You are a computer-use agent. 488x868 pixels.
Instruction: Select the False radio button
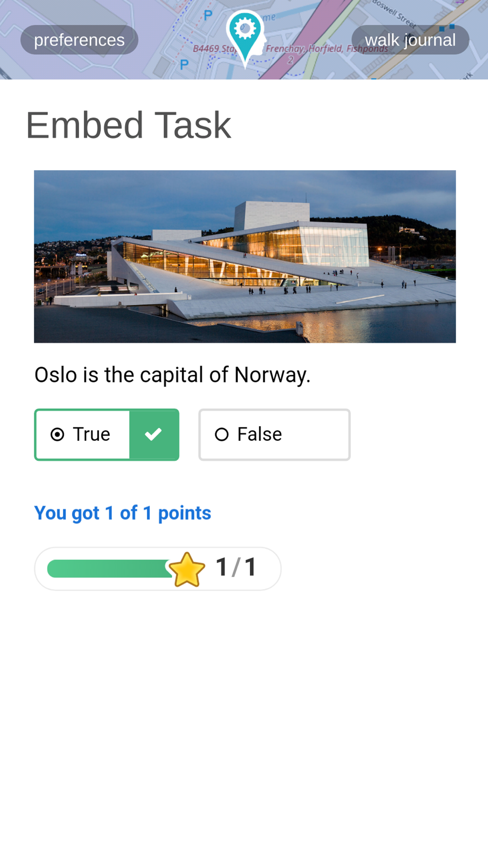coord(222,434)
